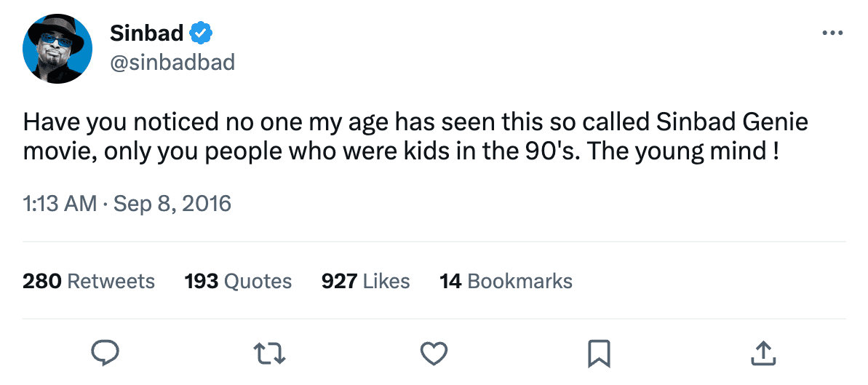Go to the @sinbadbad handle
Viewport: 868px width, 385px height.
click(172, 63)
